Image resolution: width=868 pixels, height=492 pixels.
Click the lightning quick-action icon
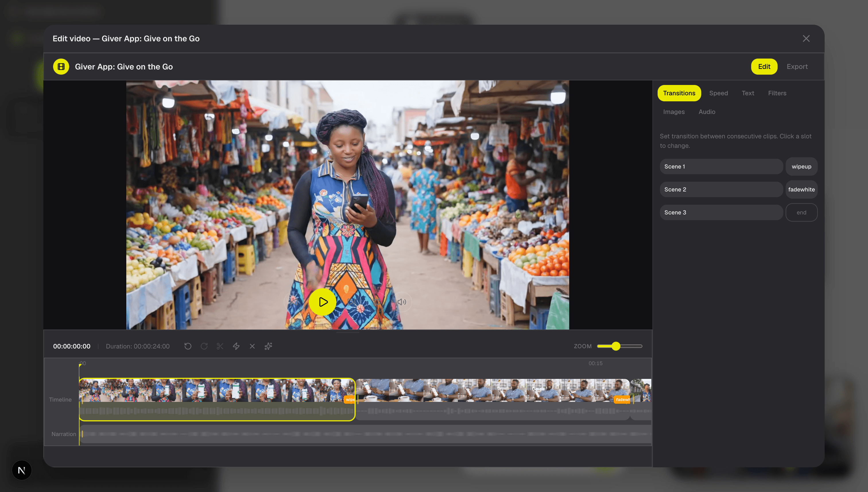[x=236, y=346]
